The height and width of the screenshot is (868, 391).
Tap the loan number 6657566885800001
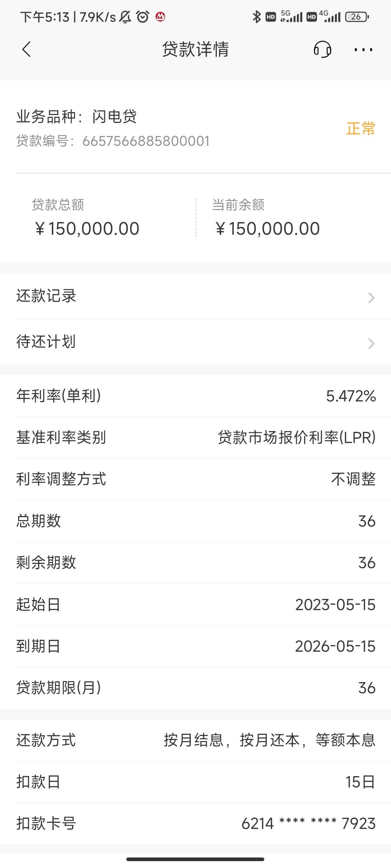[x=146, y=141]
